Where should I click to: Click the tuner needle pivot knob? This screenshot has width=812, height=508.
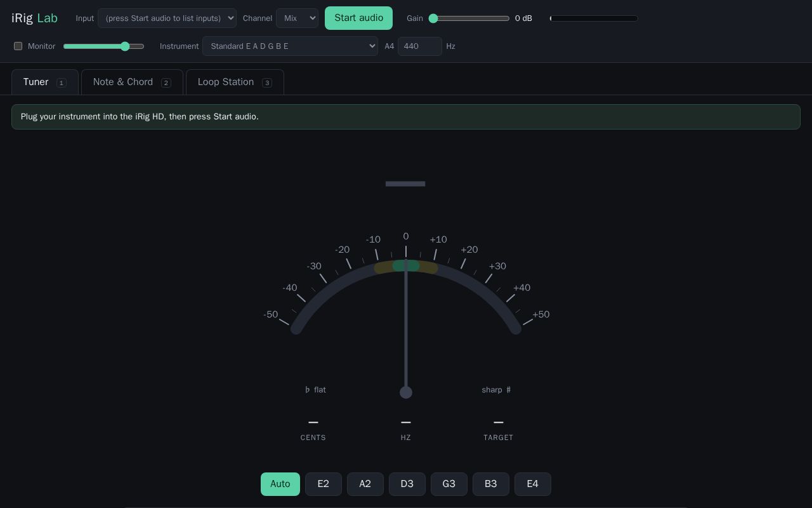tap(406, 392)
